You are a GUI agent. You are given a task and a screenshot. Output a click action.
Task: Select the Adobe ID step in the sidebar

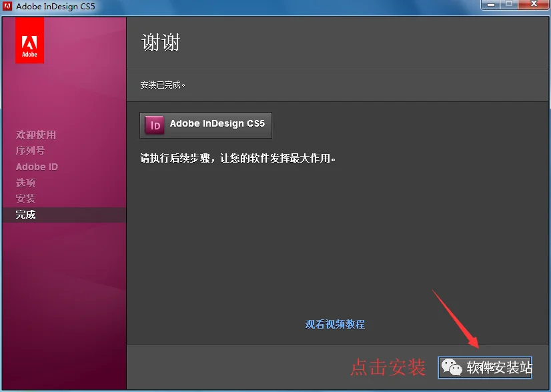tap(37, 167)
